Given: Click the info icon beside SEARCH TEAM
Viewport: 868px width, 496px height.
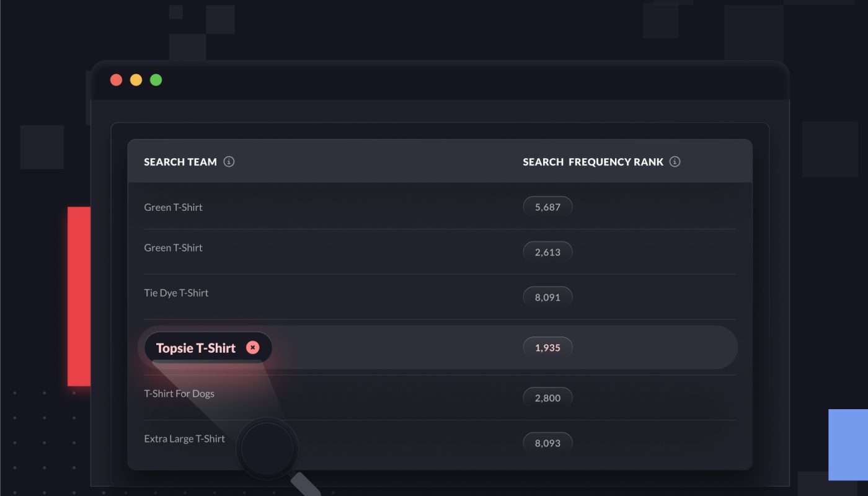Looking at the screenshot, I should pos(229,162).
